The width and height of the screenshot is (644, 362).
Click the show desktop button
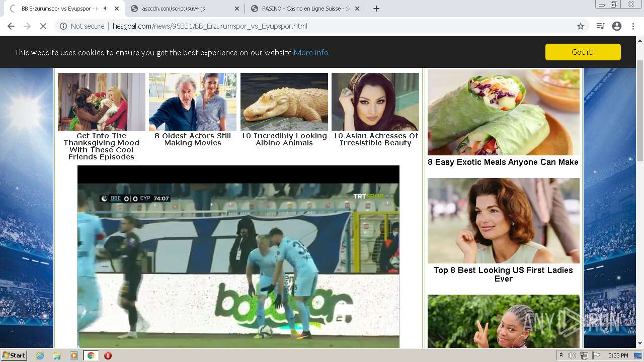point(639,355)
